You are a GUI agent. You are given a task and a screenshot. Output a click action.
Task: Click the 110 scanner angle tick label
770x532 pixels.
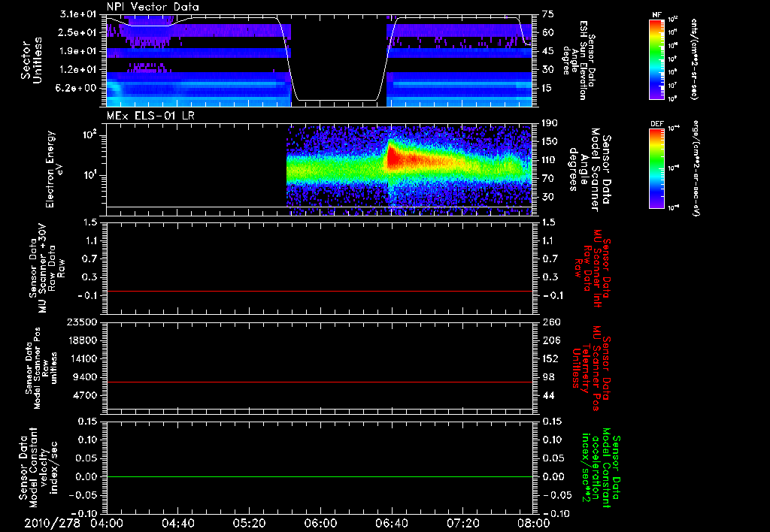click(550, 160)
